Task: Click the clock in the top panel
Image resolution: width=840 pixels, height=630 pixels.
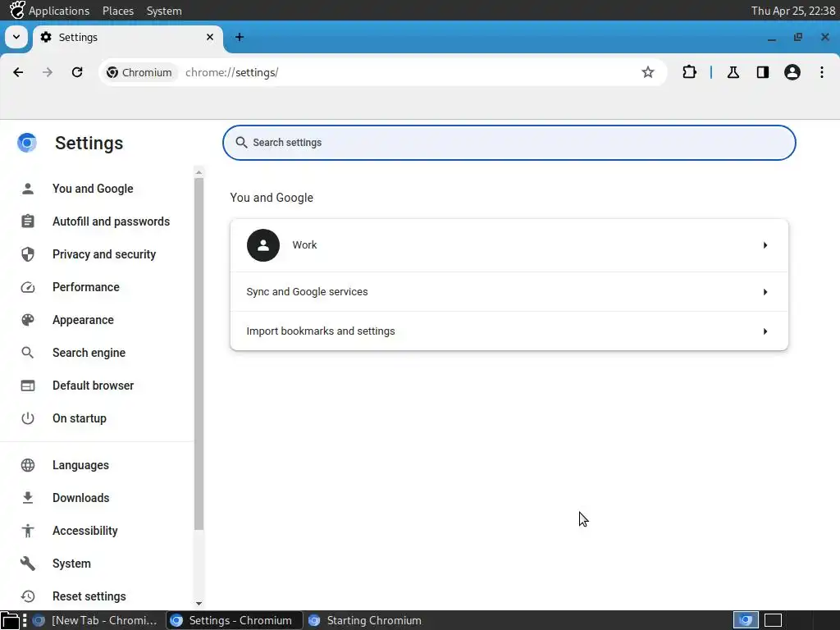Action: point(793,11)
